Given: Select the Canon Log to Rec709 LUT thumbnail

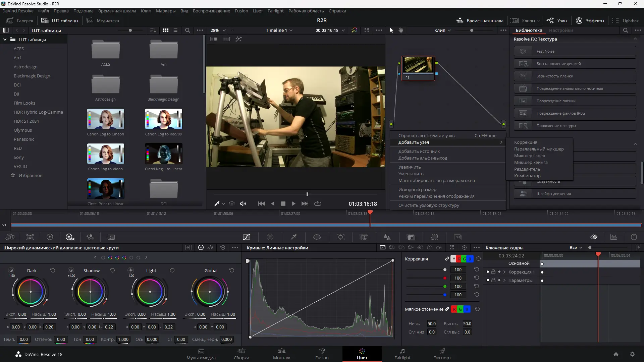Looking at the screenshot, I should coord(163,119).
